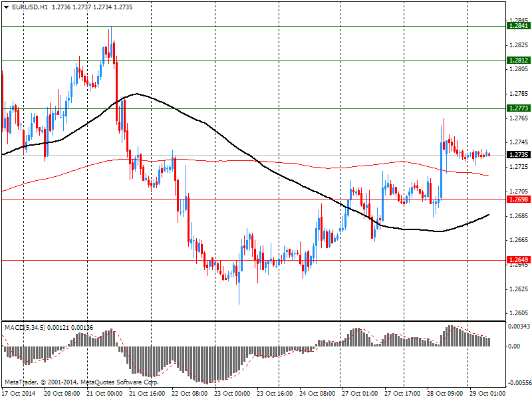This screenshot has width=532, height=399.
Task: Click the 22 Oct 08:00 time label
Action: click(x=190, y=394)
